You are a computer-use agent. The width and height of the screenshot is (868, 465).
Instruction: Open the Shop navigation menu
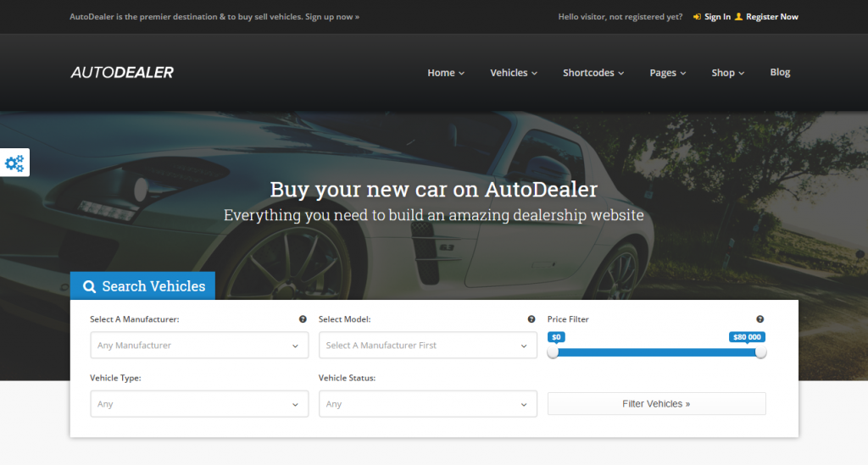pos(727,73)
